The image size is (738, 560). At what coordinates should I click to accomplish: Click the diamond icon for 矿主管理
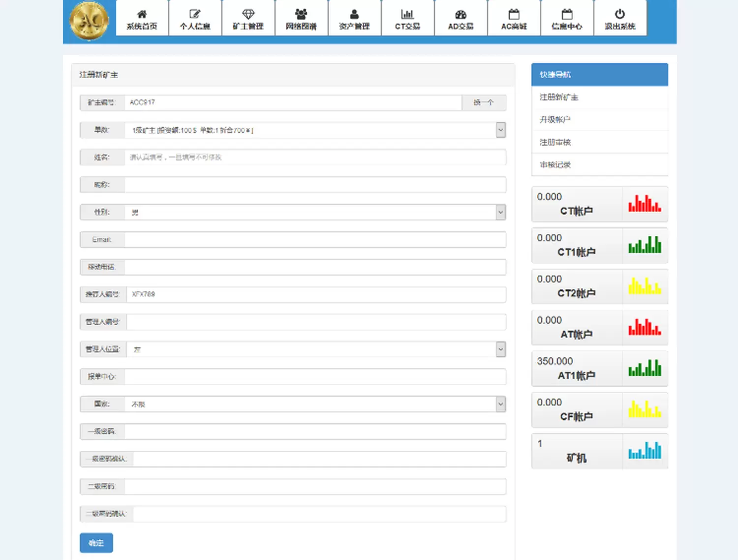248,14
